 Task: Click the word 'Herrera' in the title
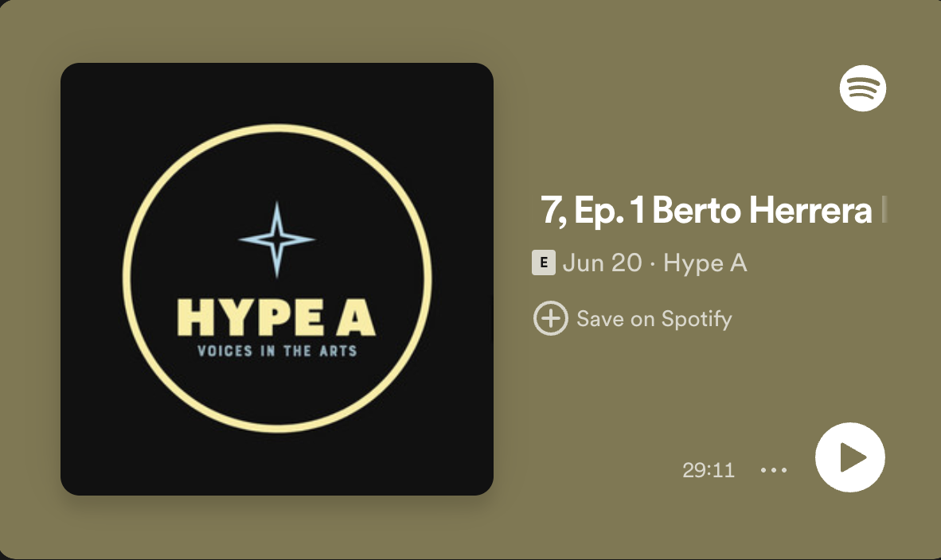click(x=810, y=211)
